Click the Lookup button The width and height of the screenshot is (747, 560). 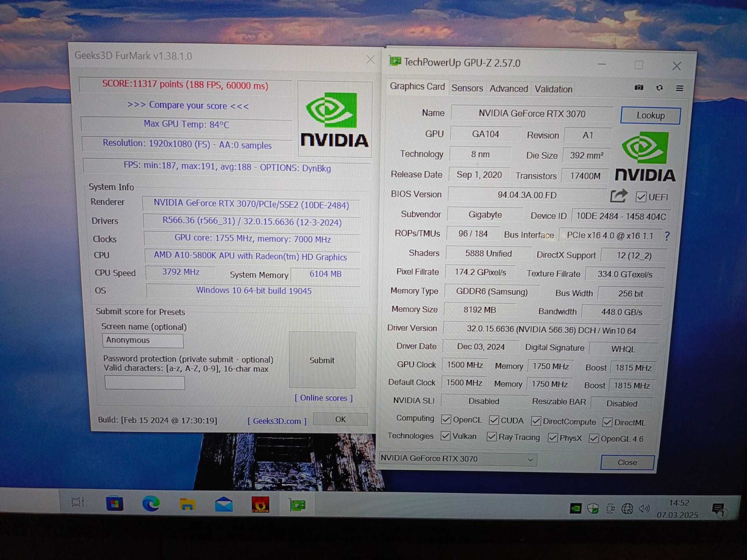click(650, 116)
